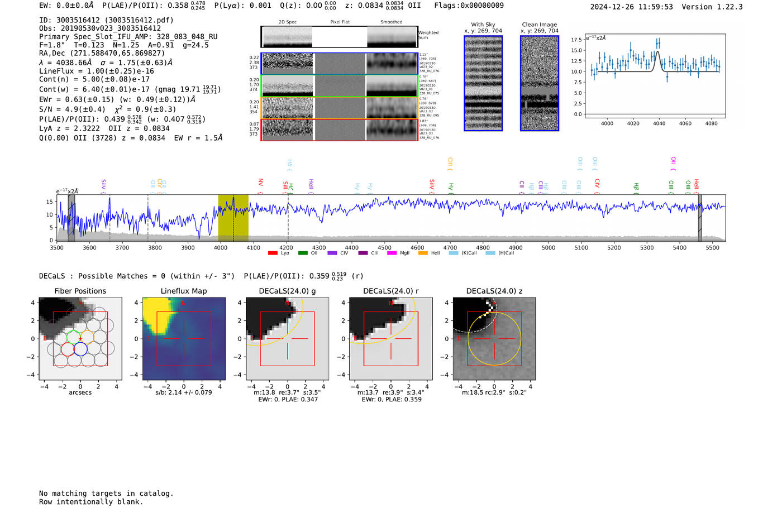This screenshot has width=782, height=532.
Task: Select the green-bordered 2D spectrum row
Action: [340, 86]
